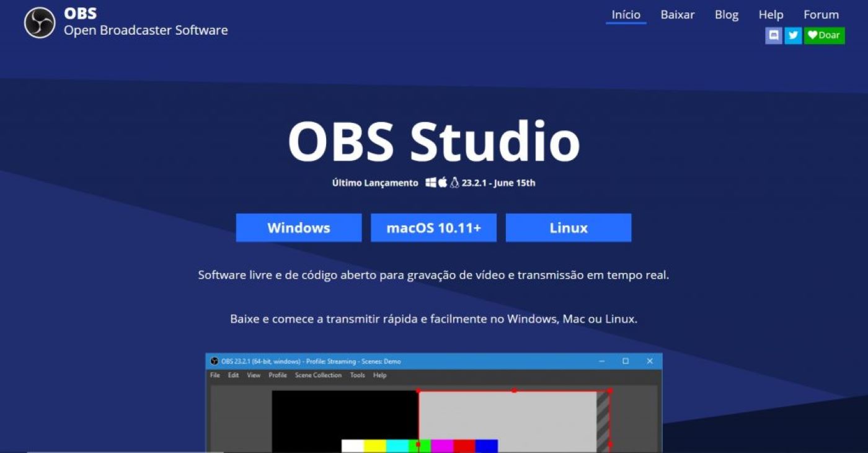
Task: Download OBS for Windows
Action: pyautogui.click(x=299, y=228)
